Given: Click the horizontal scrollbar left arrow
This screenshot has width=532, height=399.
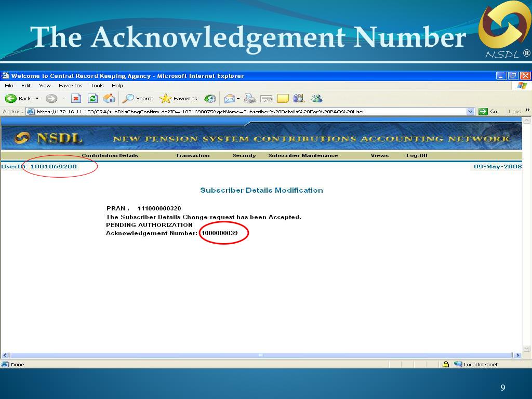Looking at the screenshot, I should [x=5, y=355].
